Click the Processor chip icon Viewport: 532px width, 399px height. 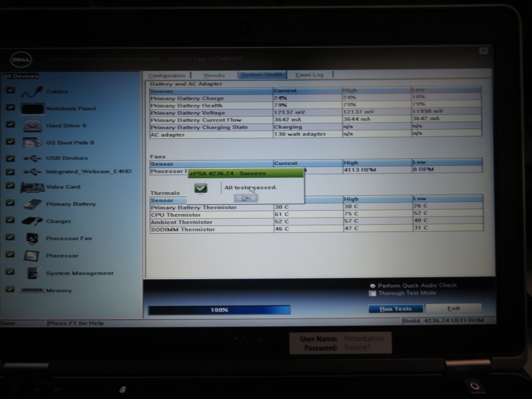click(32, 256)
